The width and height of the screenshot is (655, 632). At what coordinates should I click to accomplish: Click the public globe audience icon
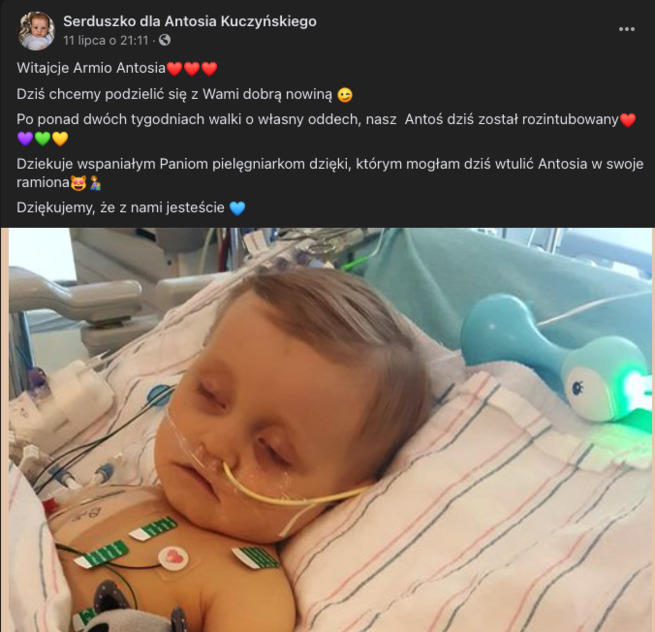[x=165, y=40]
